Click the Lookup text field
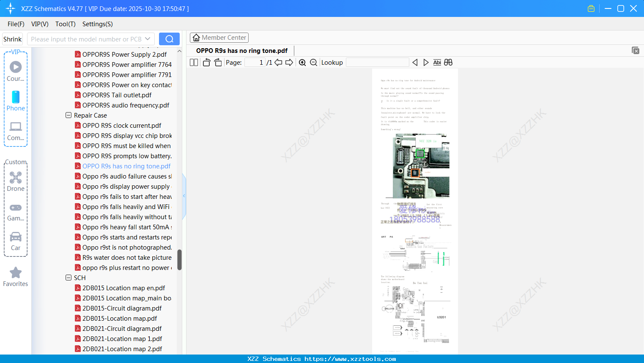The width and height of the screenshot is (644, 363). [378, 63]
